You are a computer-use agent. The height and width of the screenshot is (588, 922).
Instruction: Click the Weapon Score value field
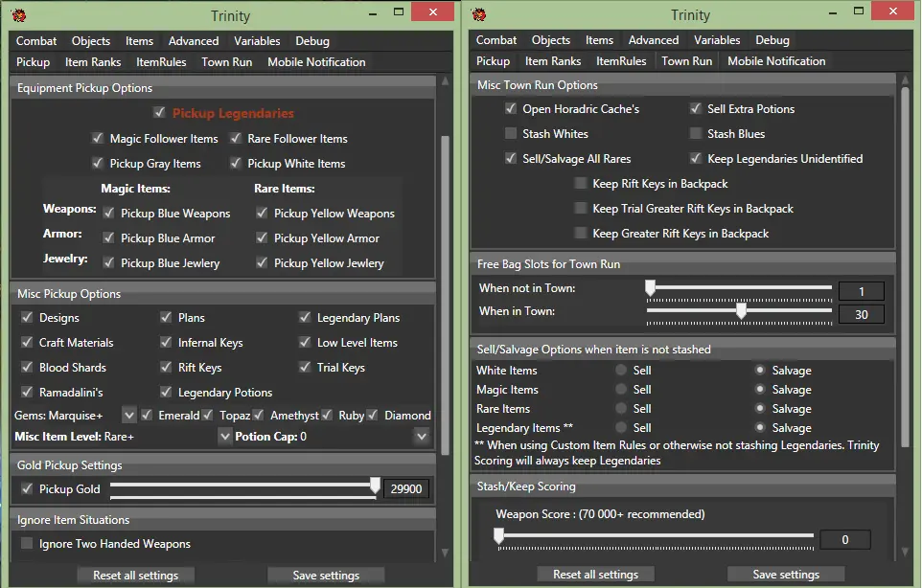845,539
